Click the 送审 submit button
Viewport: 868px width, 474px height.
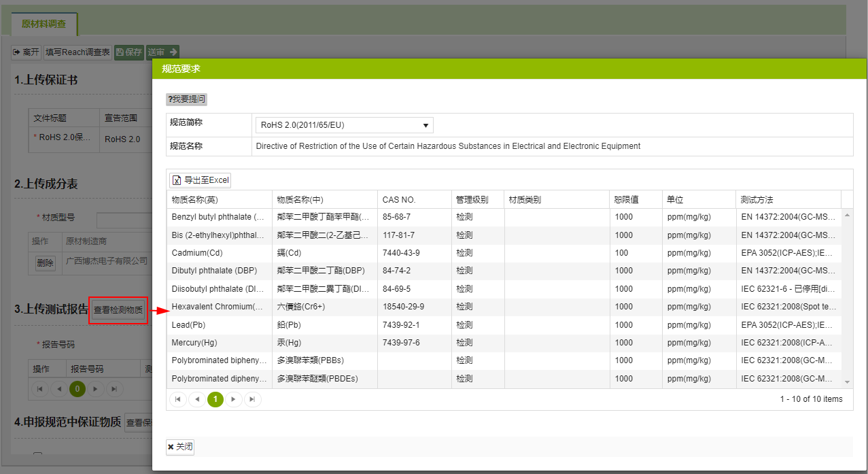(163, 52)
